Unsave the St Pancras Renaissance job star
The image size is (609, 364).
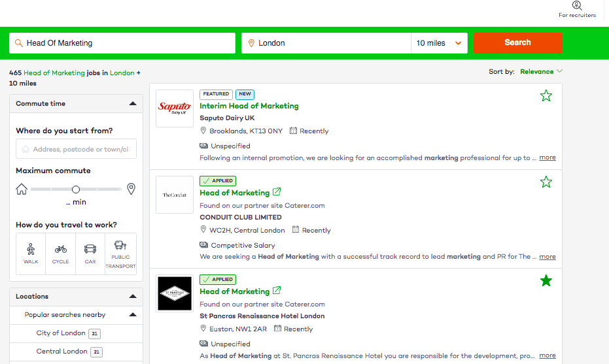tap(546, 280)
